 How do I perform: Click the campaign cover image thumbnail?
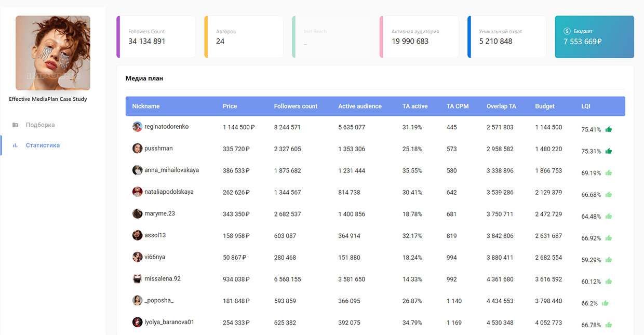coord(53,53)
